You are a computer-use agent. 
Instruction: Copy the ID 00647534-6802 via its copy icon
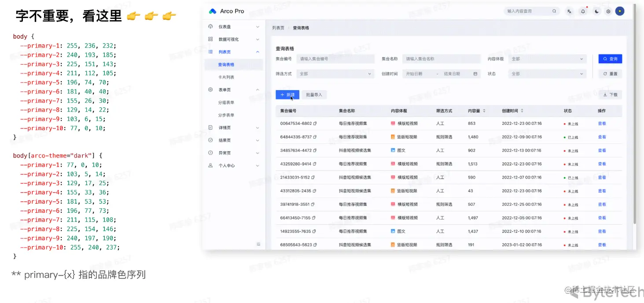[x=315, y=124]
